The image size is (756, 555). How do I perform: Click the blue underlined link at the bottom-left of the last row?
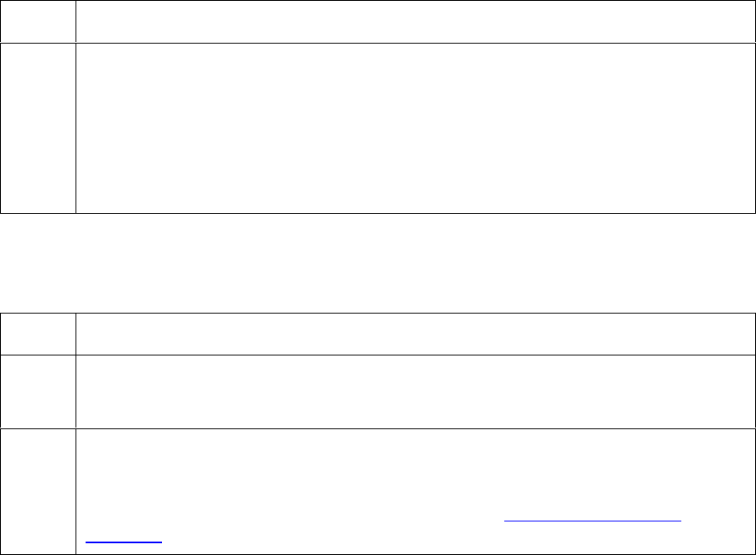pos(123,539)
